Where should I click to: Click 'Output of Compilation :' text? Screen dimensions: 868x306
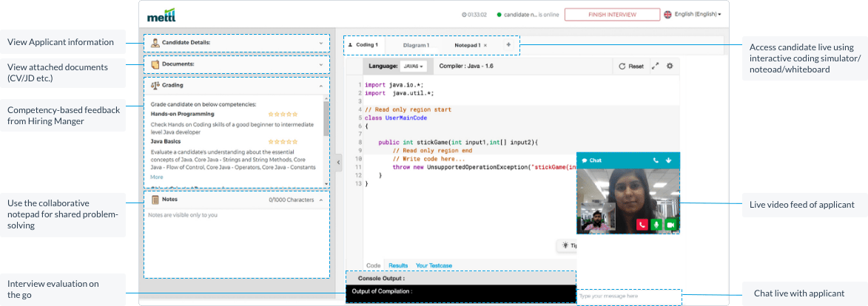383,291
